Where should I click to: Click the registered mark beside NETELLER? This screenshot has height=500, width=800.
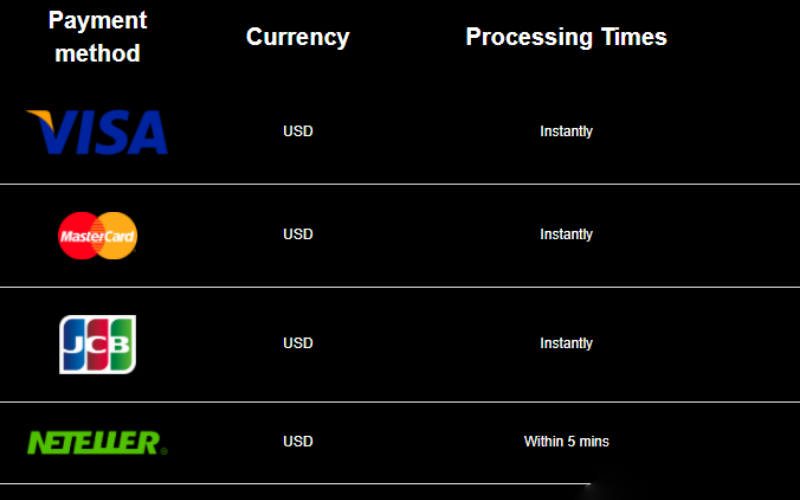[x=164, y=451]
